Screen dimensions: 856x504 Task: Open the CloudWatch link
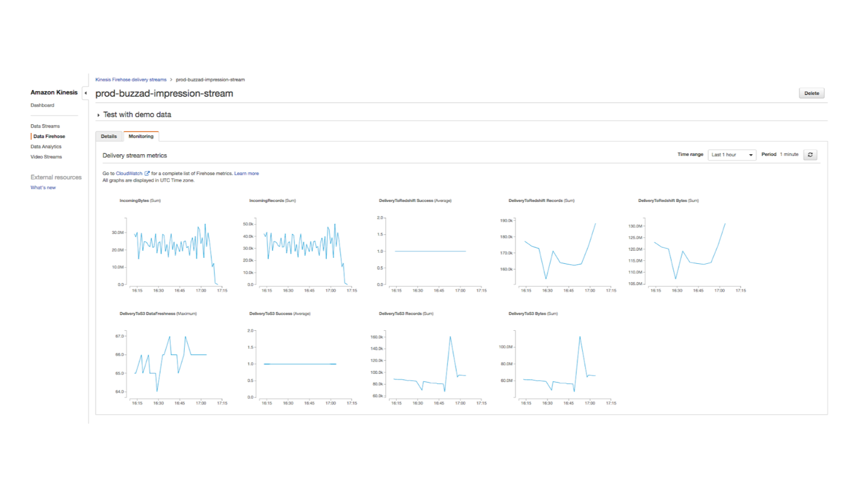pyautogui.click(x=129, y=174)
